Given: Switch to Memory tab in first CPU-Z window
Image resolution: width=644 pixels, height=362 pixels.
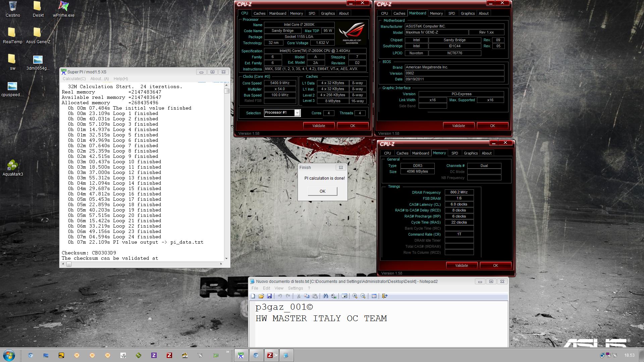Looking at the screenshot, I should pos(296,13).
